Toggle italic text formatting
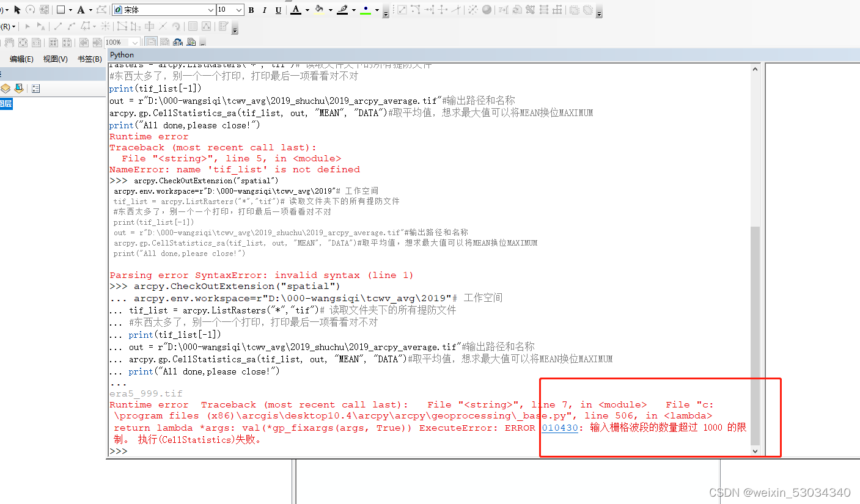860x504 pixels. click(x=264, y=9)
